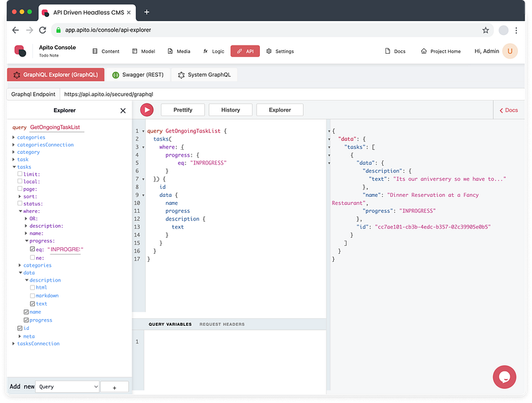Open Settings from the gear icon menu
Screen dimensions: 532x403
pyautogui.click(x=280, y=51)
